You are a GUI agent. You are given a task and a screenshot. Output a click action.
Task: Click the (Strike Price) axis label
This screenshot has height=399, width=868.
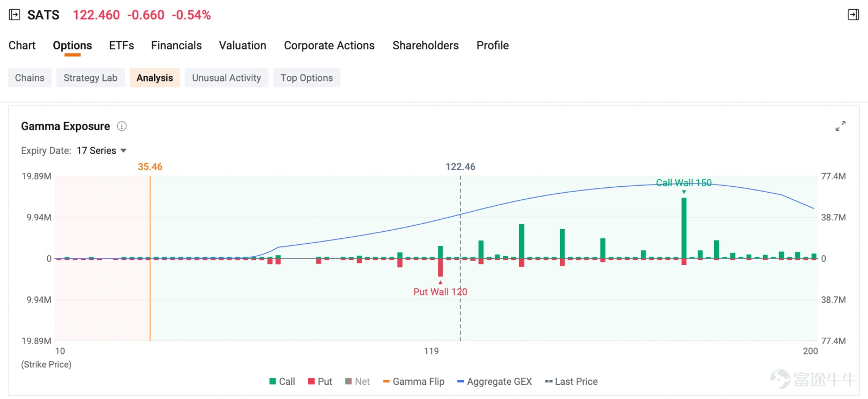tap(46, 364)
